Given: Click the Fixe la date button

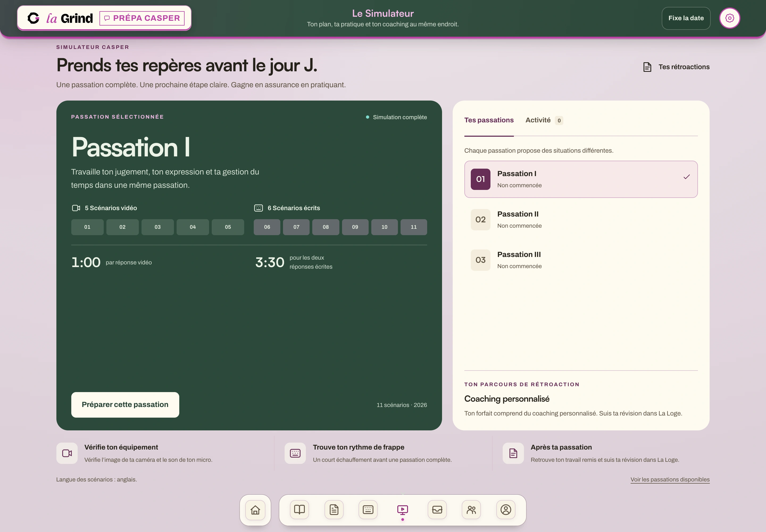Looking at the screenshot, I should pos(686,18).
